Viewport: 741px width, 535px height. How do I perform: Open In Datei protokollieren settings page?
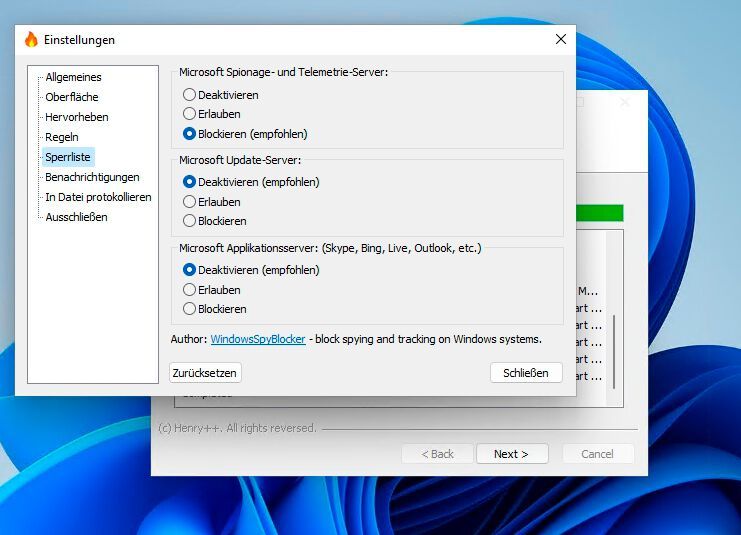tap(98, 197)
